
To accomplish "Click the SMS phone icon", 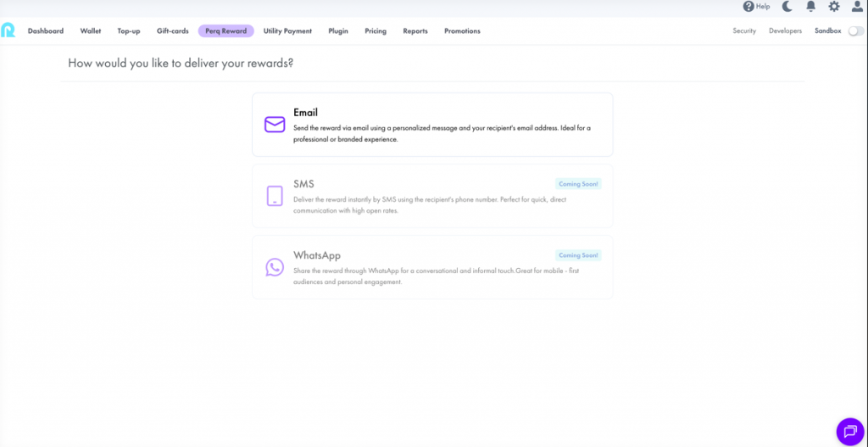I will pyautogui.click(x=275, y=196).
